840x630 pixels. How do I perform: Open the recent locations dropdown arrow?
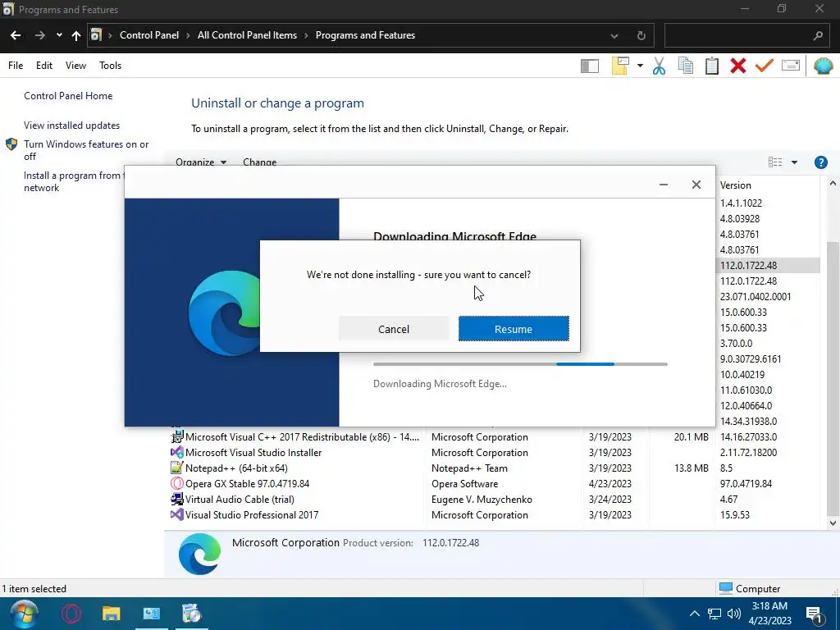(x=59, y=35)
